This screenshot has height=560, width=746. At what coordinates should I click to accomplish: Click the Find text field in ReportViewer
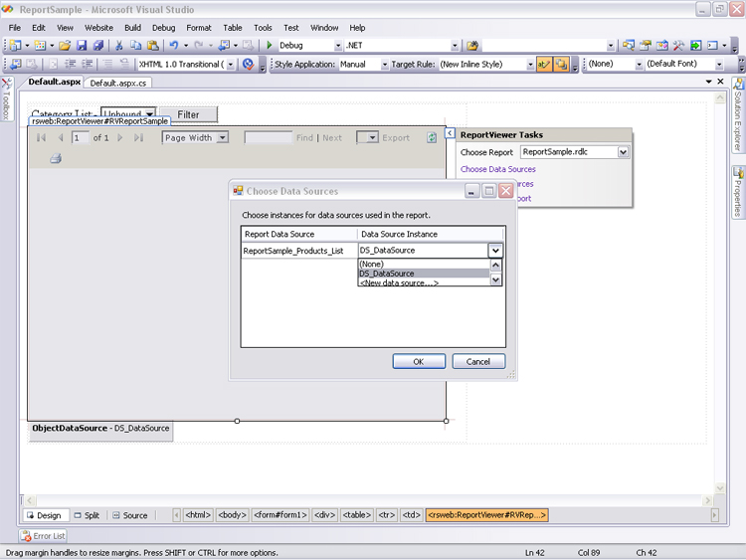(x=268, y=138)
